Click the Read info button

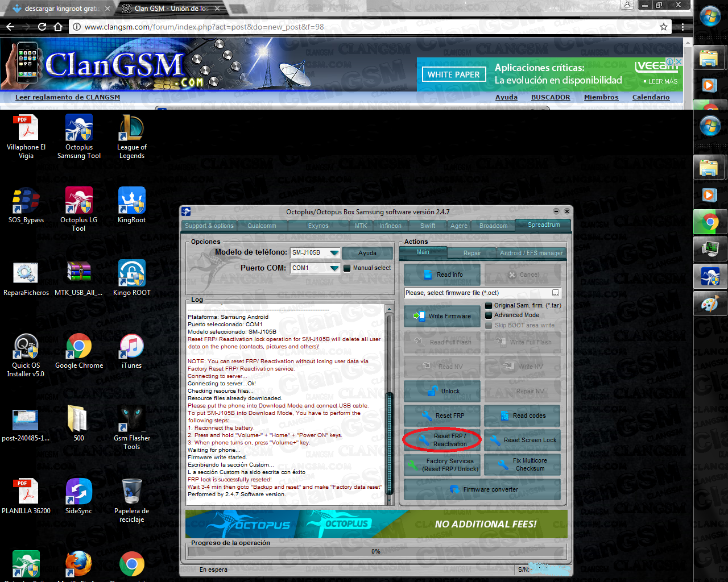(x=442, y=275)
